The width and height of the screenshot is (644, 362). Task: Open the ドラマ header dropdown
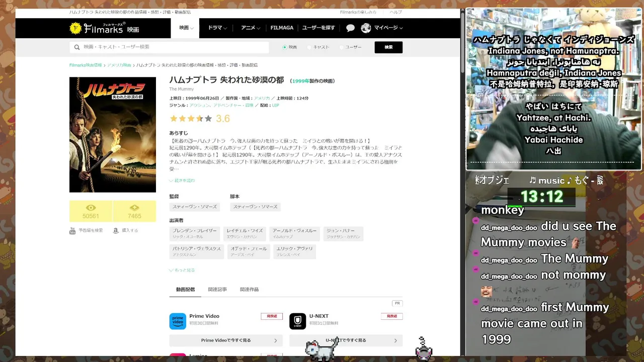[217, 28]
